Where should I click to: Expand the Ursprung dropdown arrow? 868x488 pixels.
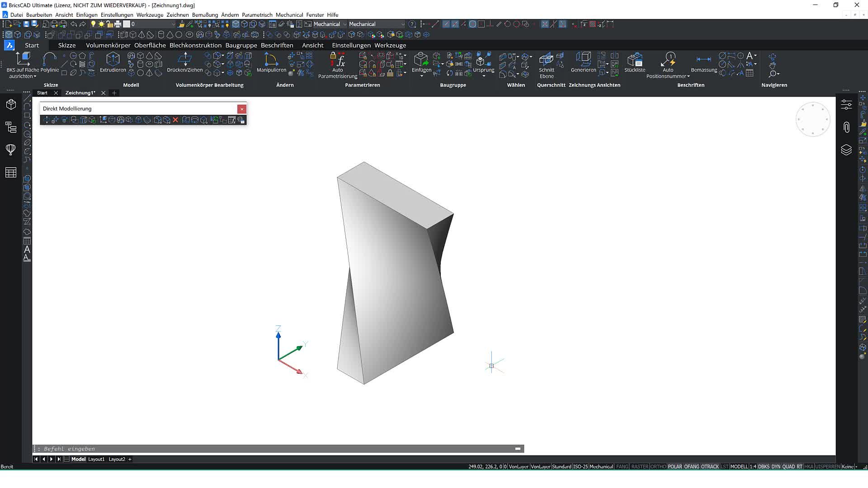pyautogui.click(x=484, y=76)
